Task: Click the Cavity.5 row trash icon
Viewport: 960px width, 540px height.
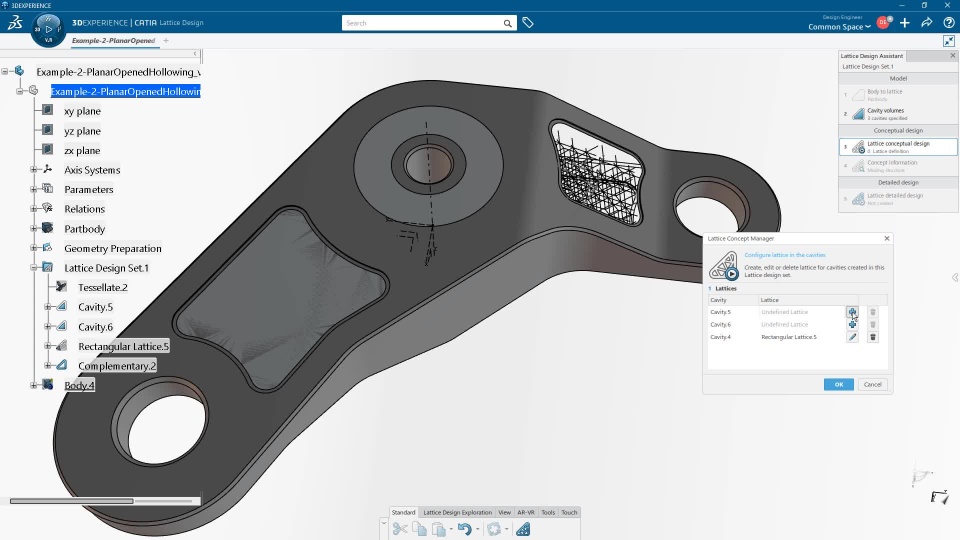Action: coord(873,312)
